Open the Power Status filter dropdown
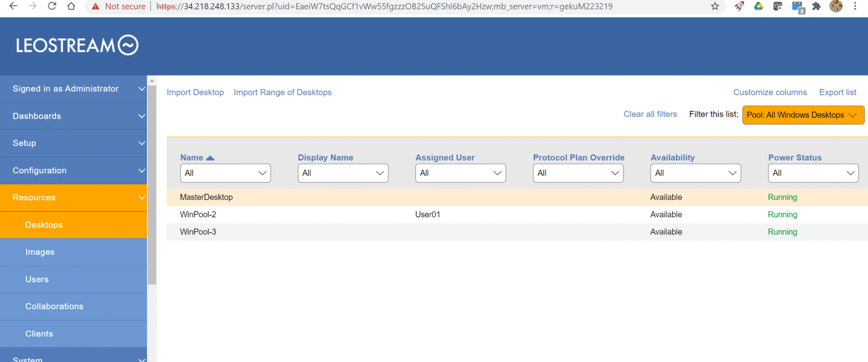Image resolution: width=868 pixels, height=362 pixels. pyautogui.click(x=813, y=173)
